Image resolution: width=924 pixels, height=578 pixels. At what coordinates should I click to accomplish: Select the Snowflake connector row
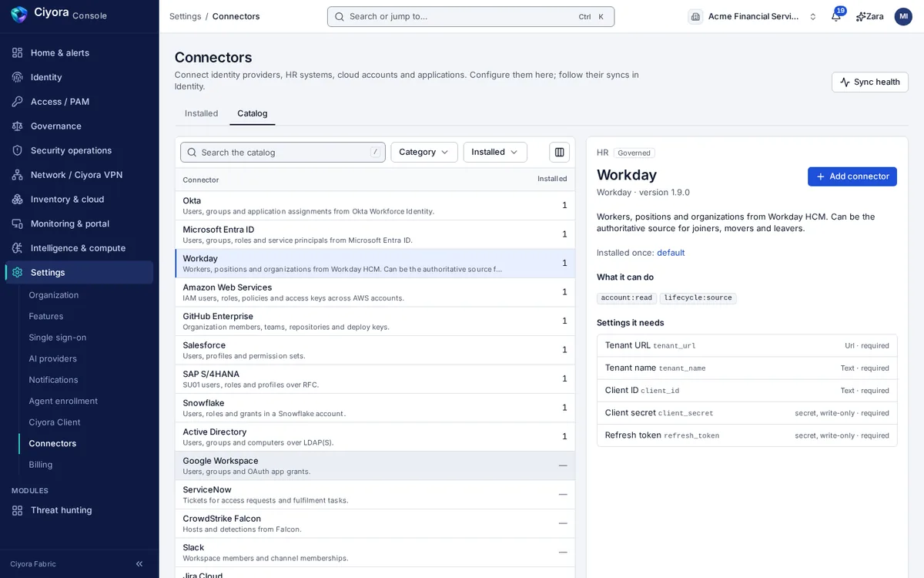coord(375,408)
